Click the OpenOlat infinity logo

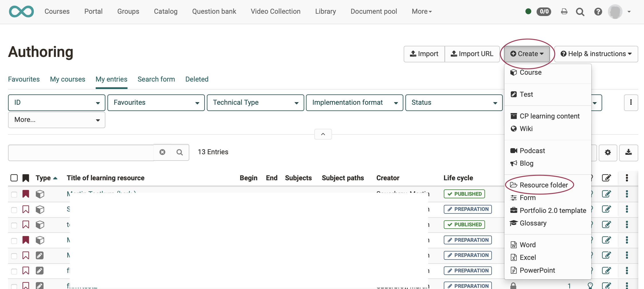(21, 11)
